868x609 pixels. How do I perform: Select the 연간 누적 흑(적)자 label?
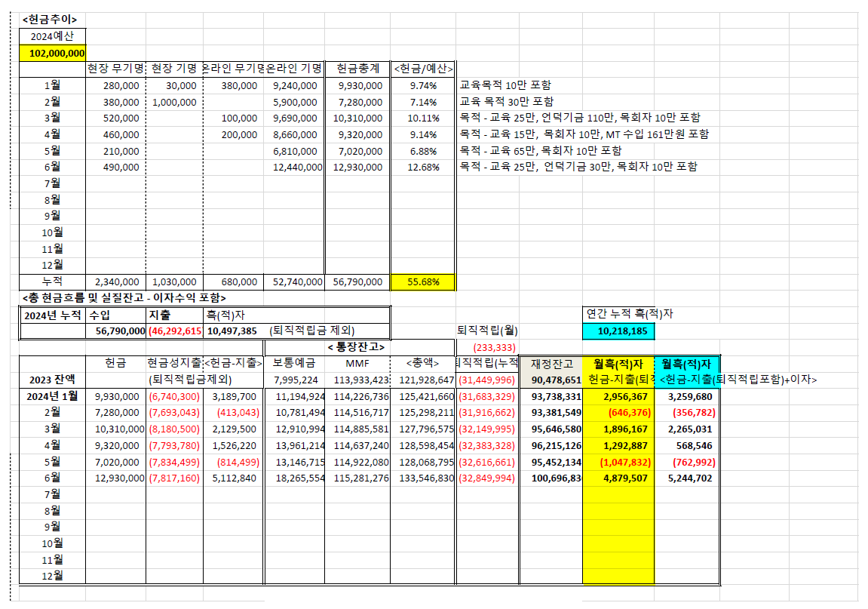(630, 313)
